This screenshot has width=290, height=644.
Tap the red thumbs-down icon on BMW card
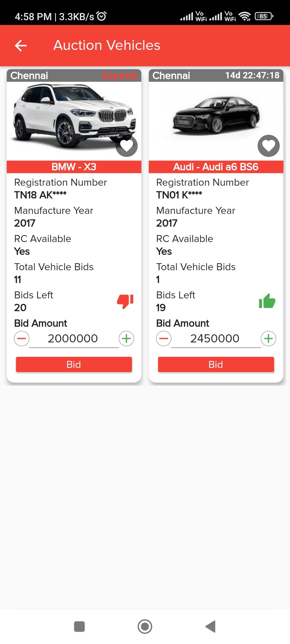pos(125,301)
